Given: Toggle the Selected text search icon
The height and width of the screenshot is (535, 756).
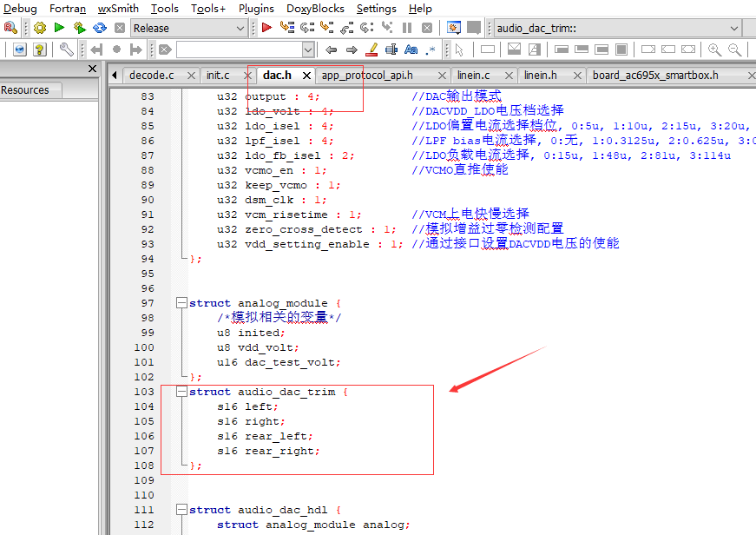Looking at the screenshot, I should [x=391, y=50].
